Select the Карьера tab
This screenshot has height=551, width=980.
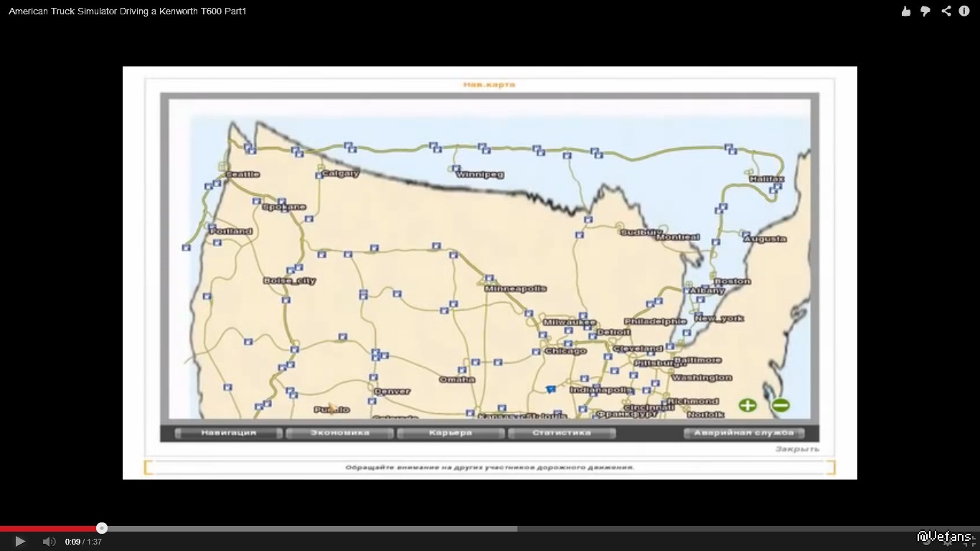451,433
